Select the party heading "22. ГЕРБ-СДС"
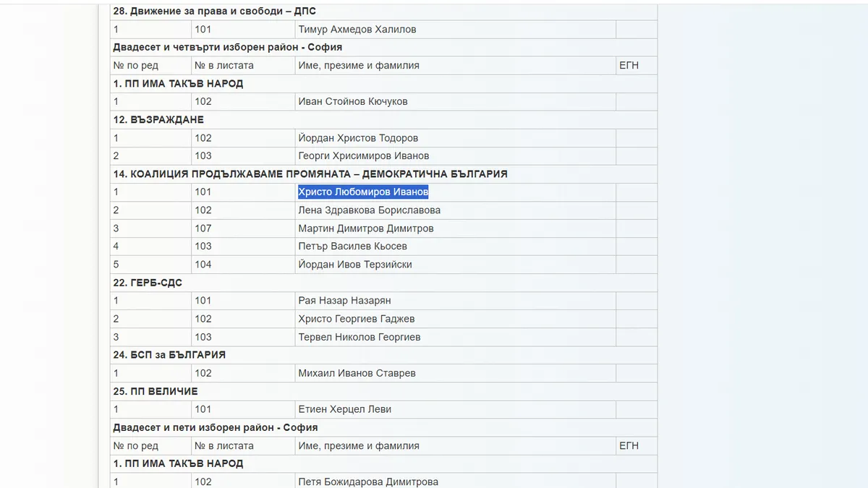The image size is (868, 488). click(148, 283)
